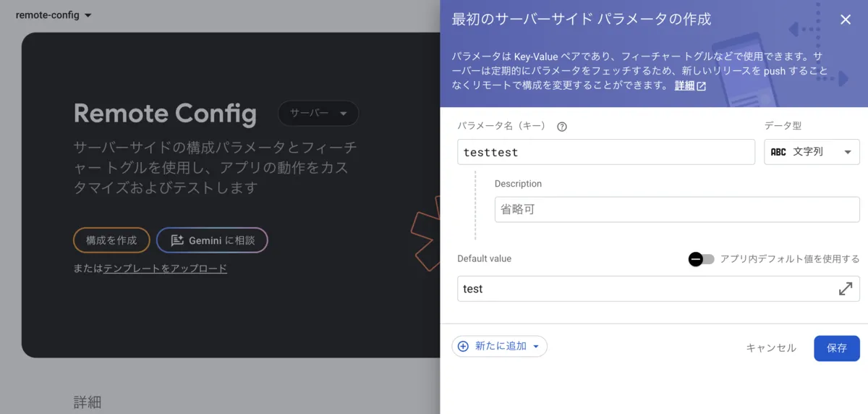Click the Description field with 省略可 placeholder
The width and height of the screenshot is (868, 414).
(x=677, y=209)
